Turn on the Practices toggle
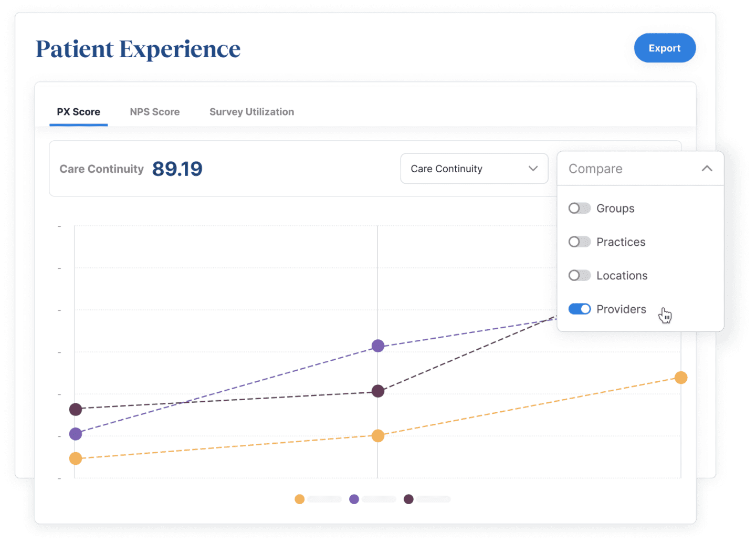 [579, 242]
